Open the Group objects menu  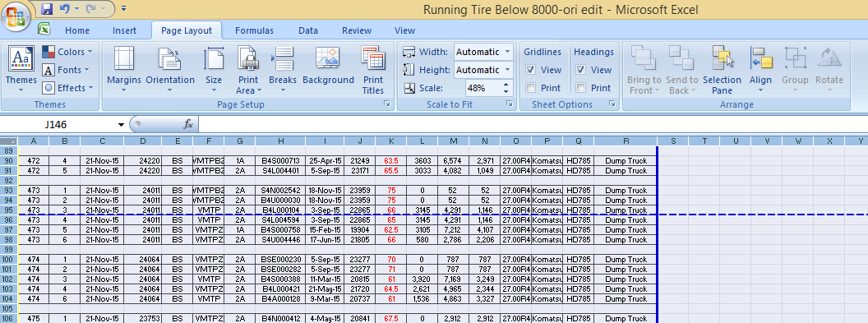(x=795, y=69)
